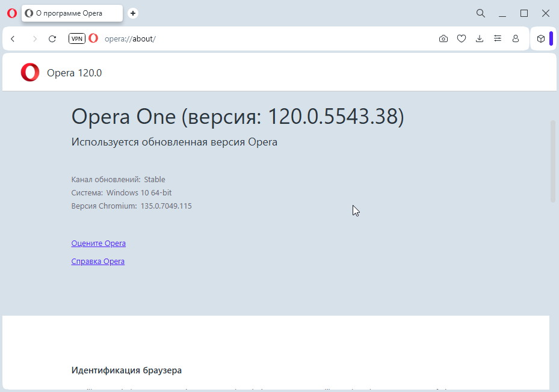Open the 'Справка Opera' link
This screenshot has height=392, width=559.
click(x=97, y=261)
